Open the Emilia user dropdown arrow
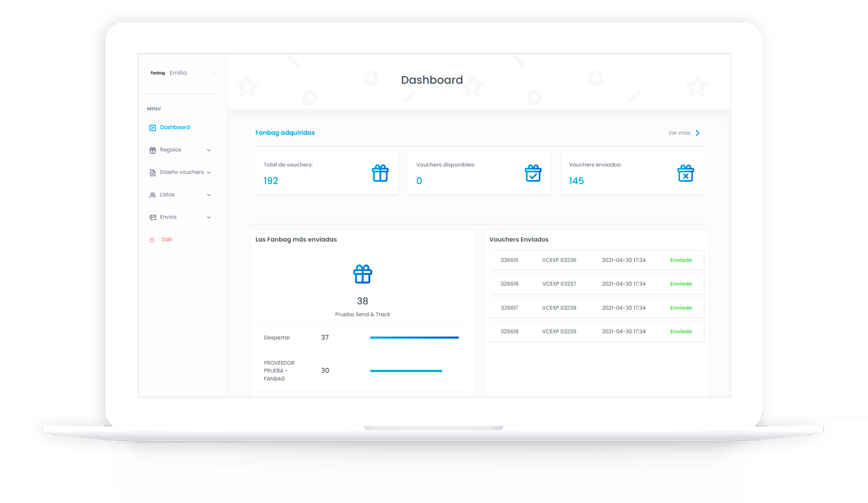Viewport: 868px width, 503px height. [214, 73]
